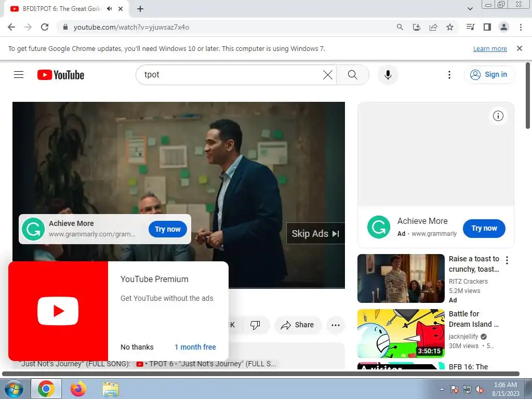
Task: Click the vertical page scrollbar
Action: pos(528,96)
